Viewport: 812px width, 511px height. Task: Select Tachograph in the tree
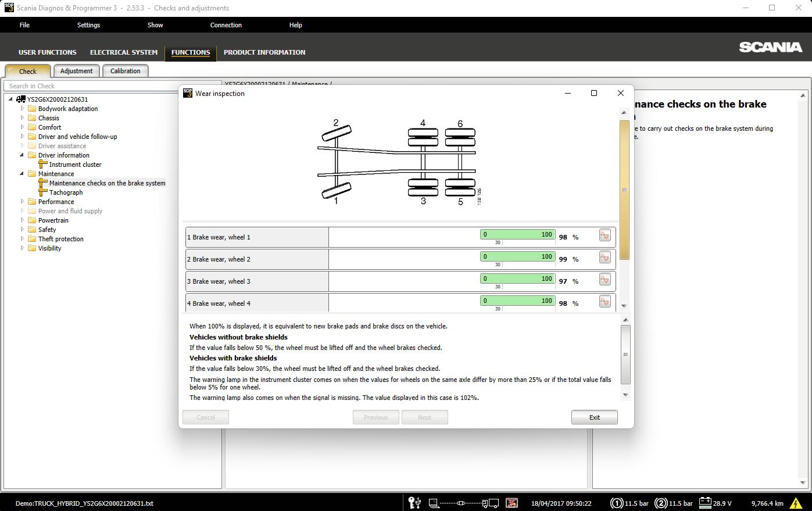(x=66, y=192)
